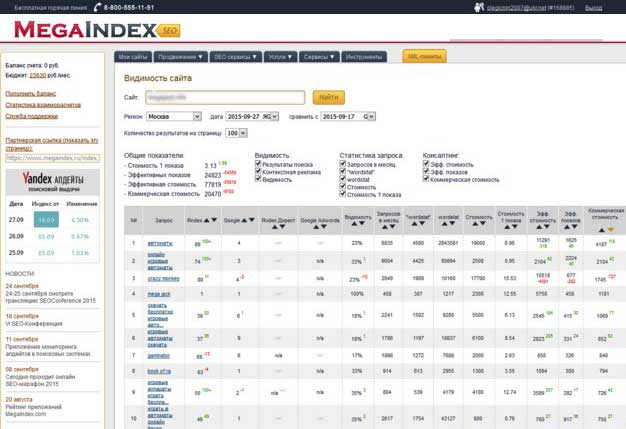Click the Сайт input field
This screenshot has width=626, height=429.
[x=225, y=97]
